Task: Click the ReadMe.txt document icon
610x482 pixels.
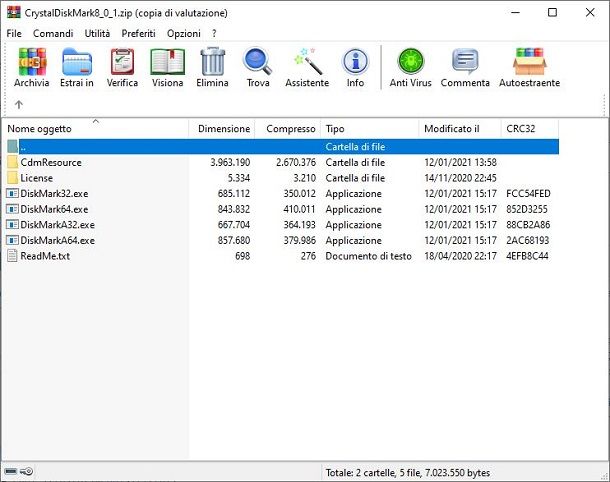Action: coord(12,256)
